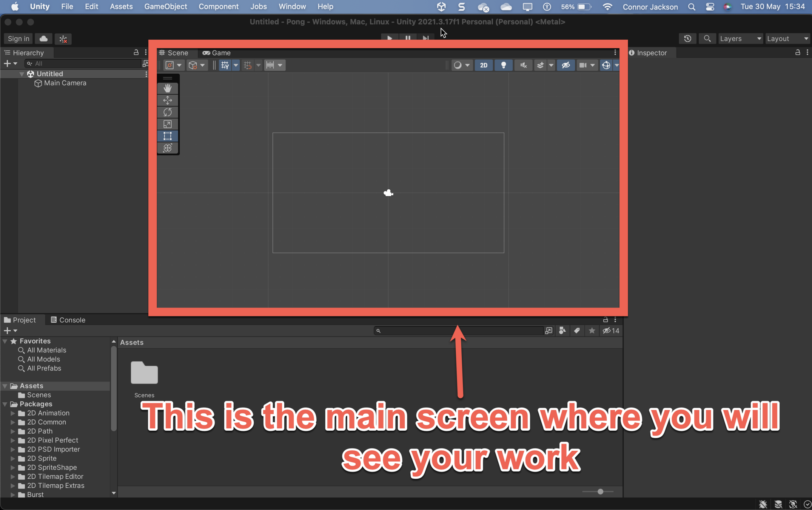
Task: Switch to the Game tab
Action: [x=217, y=53]
